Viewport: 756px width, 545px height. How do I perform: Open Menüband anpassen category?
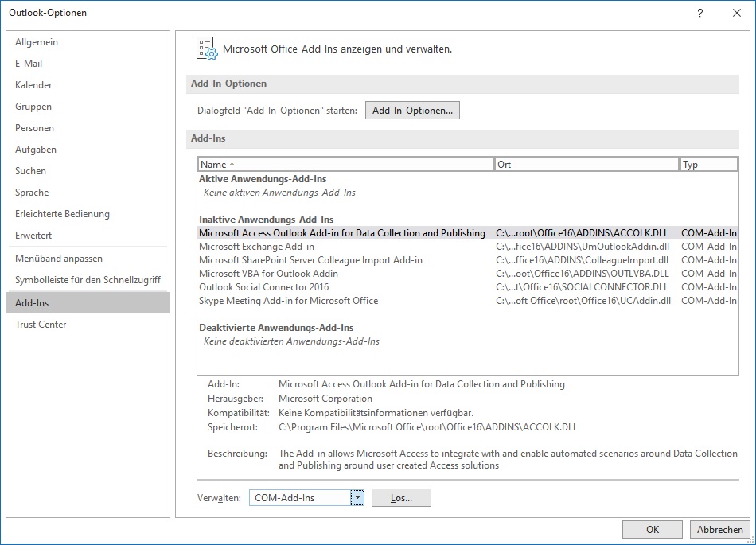click(x=88, y=259)
